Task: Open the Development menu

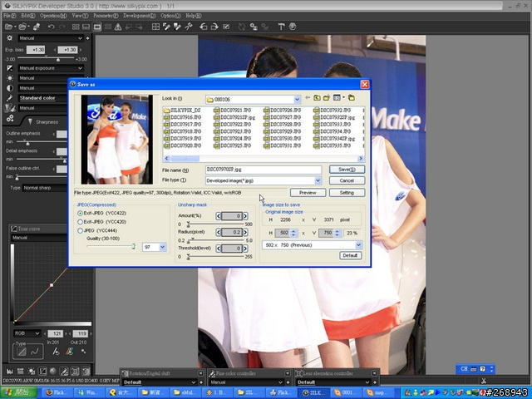Action: point(139,16)
